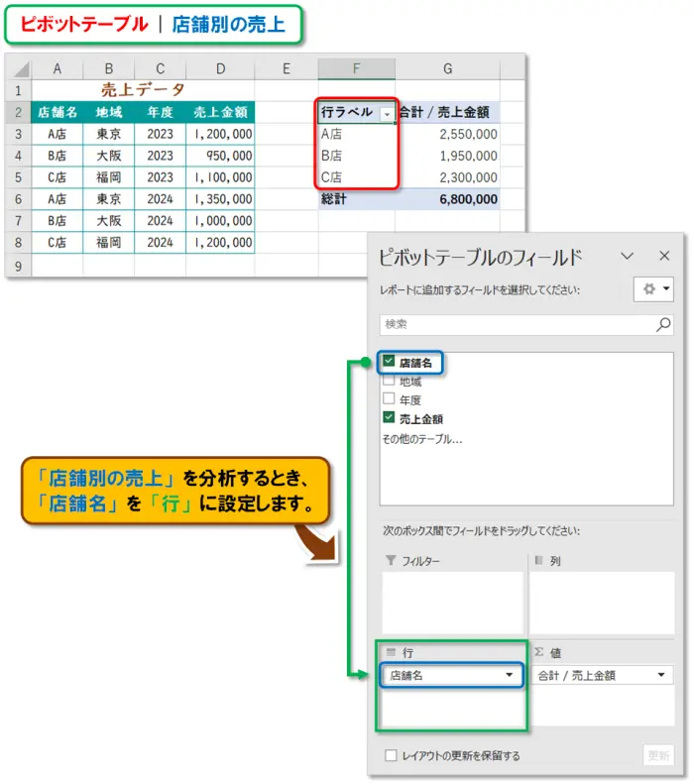Select pivot cell C店 in column F

coord(357,177)
